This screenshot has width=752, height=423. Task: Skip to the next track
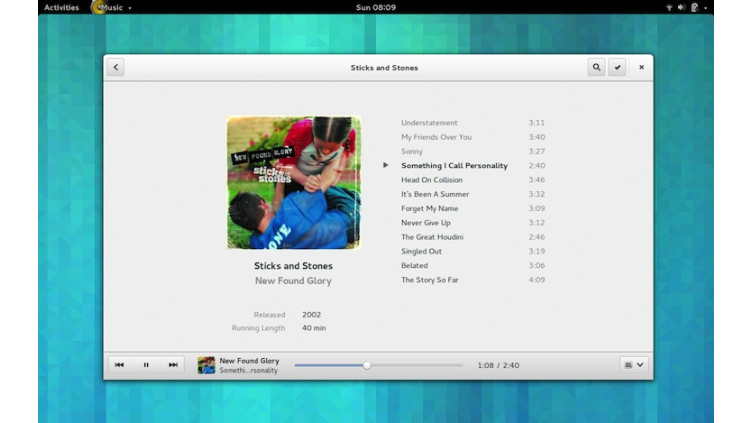173,365
